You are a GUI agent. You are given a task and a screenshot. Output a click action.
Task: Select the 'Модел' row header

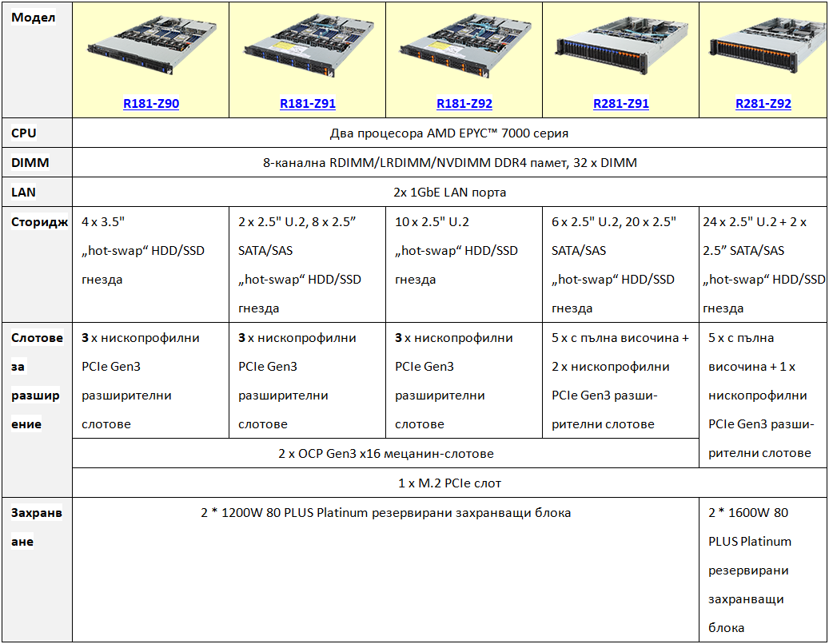(37, 60)
